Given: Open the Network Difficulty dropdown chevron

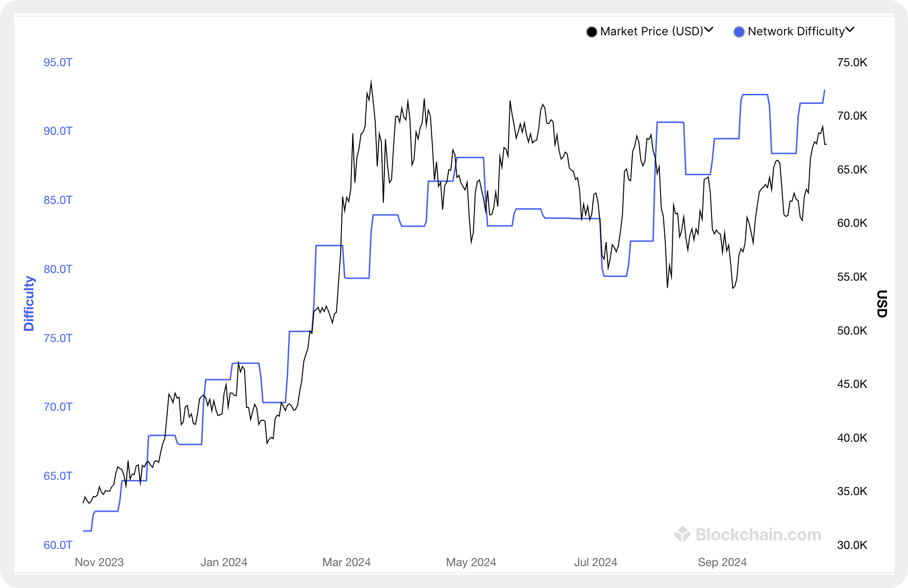Looking at the screenshot, I should pos(850,30).
